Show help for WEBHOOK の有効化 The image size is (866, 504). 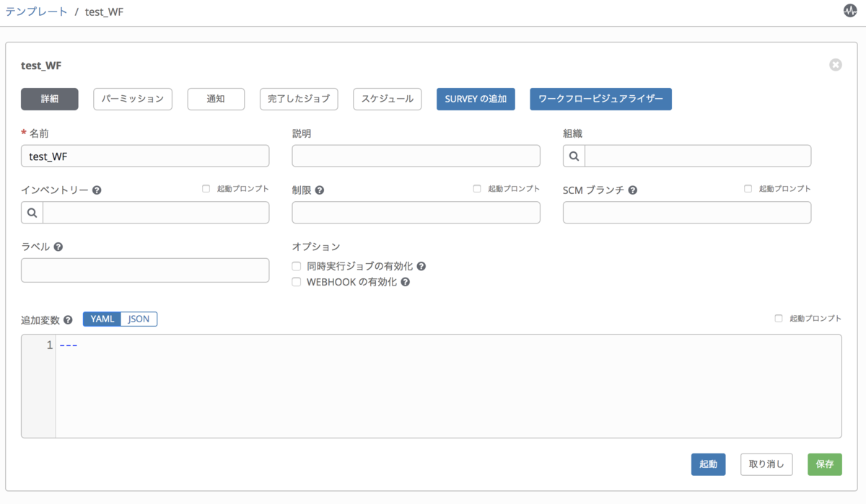pos(406,282)
